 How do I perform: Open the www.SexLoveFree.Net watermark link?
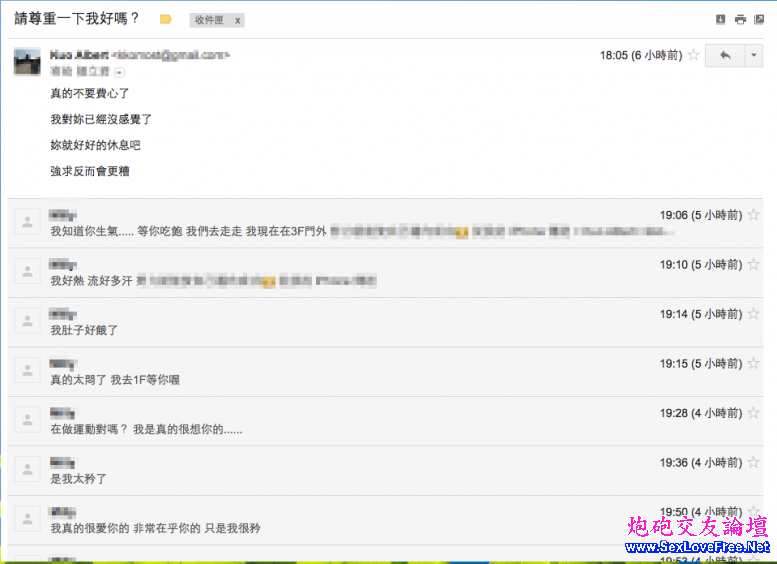point(697,547)
